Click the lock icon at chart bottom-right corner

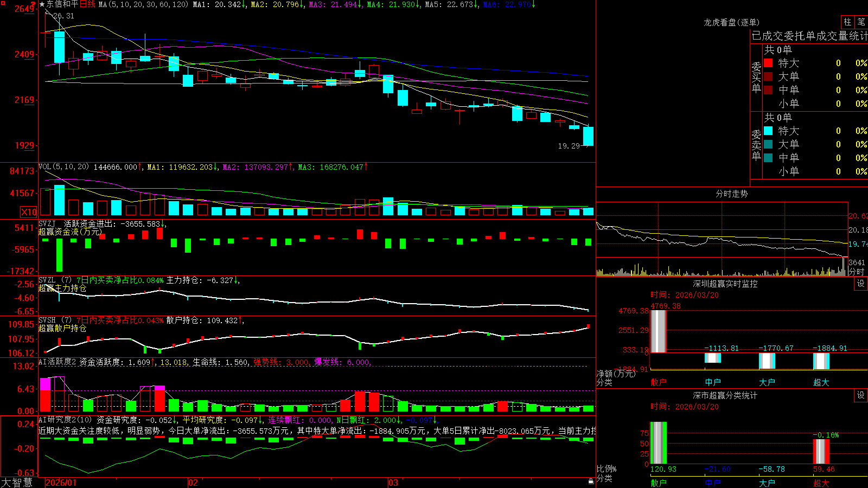click(x=591, y=481)
